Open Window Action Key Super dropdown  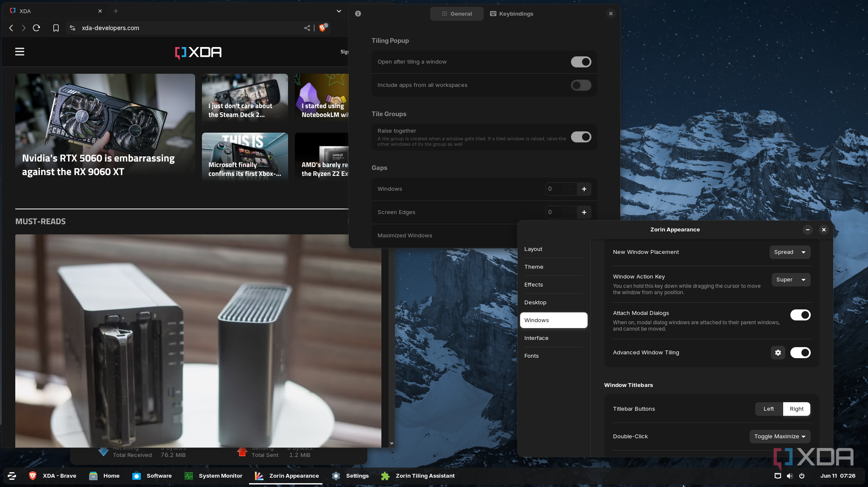(x=791, y=280)
